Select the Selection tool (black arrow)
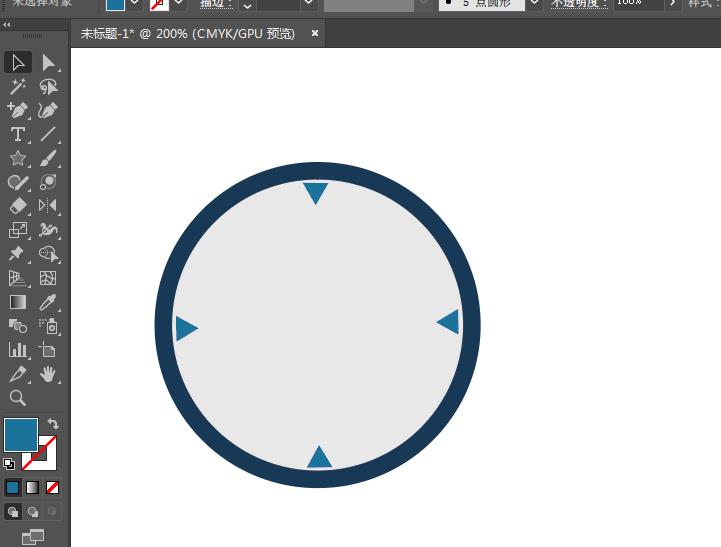 tap(18, 63)
